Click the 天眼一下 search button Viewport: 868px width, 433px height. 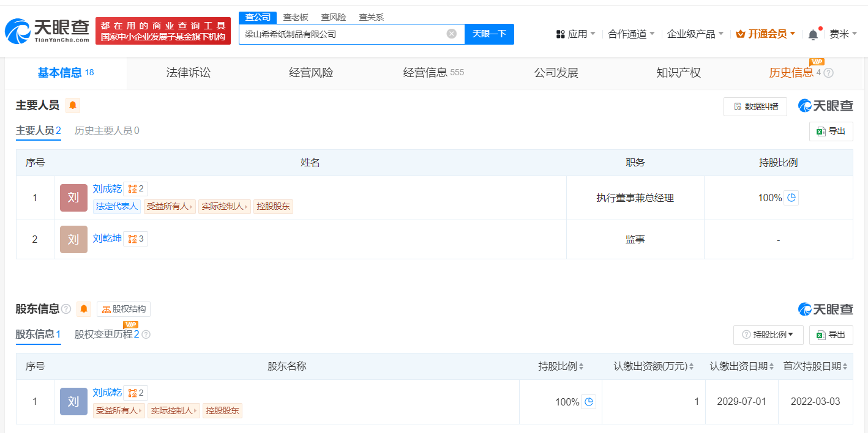click(x=489, y=34)
